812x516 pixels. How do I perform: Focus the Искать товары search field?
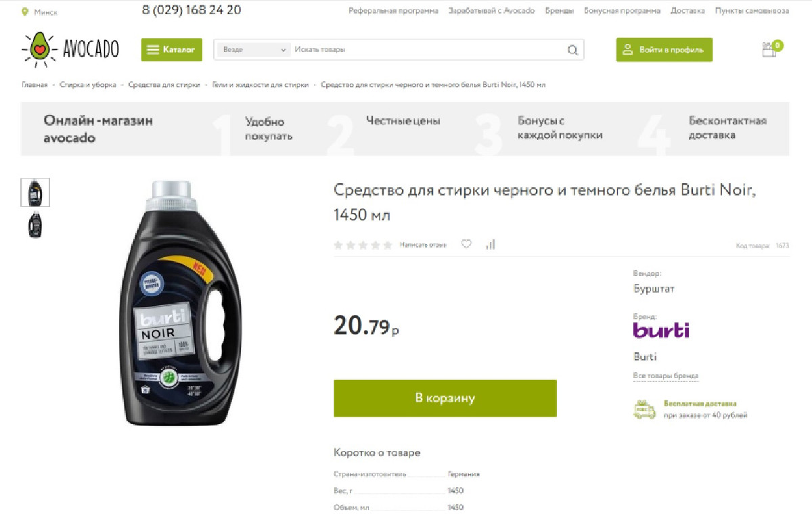click(x=428, y=50)
